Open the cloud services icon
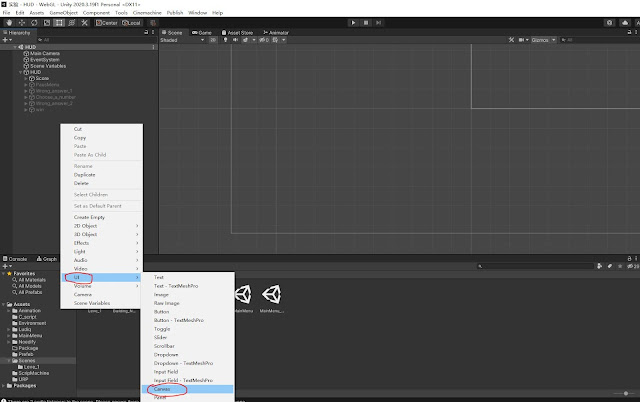 (x=625, y=23)
